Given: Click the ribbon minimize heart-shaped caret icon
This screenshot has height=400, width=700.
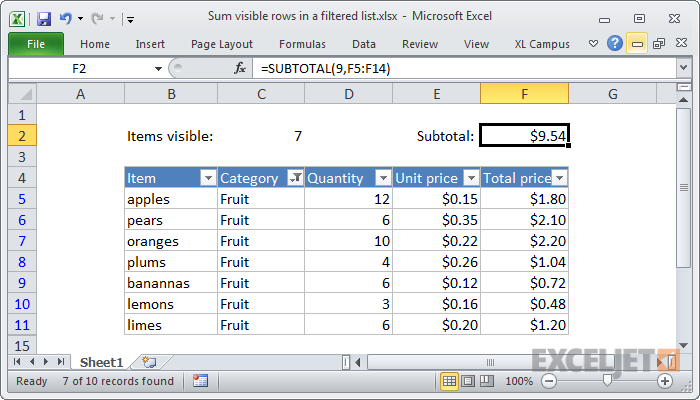Looking at the screenshot, I should 593,44.
